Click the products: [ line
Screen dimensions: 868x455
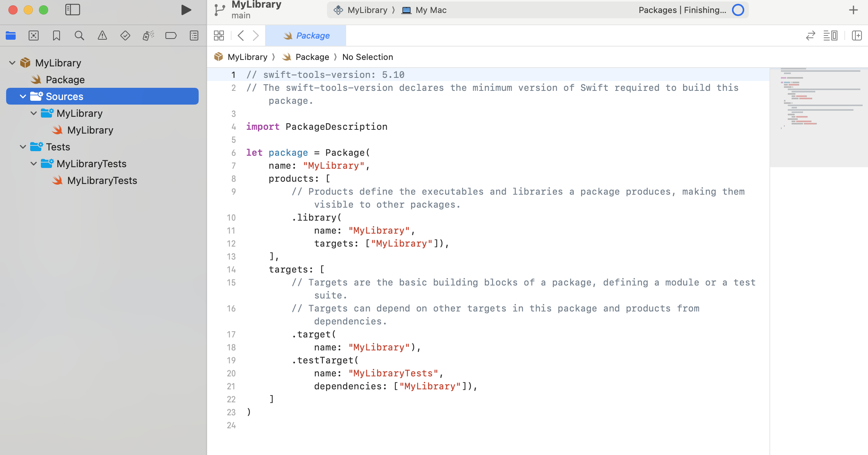300,178
